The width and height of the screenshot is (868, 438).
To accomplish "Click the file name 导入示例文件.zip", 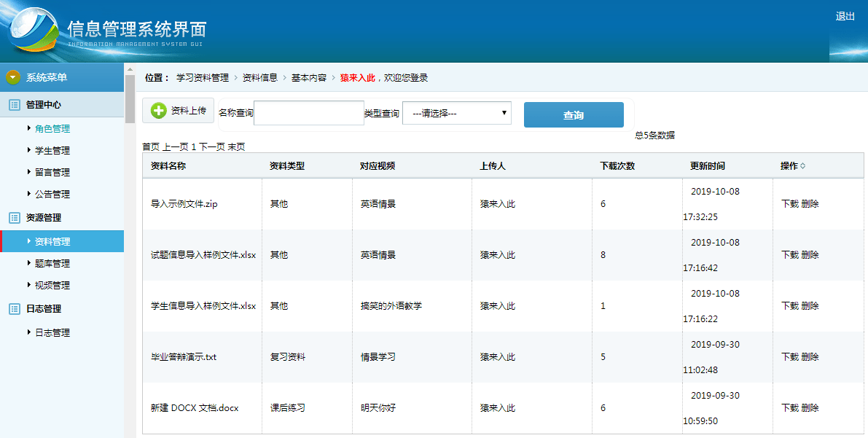I will tap(184, 204).
